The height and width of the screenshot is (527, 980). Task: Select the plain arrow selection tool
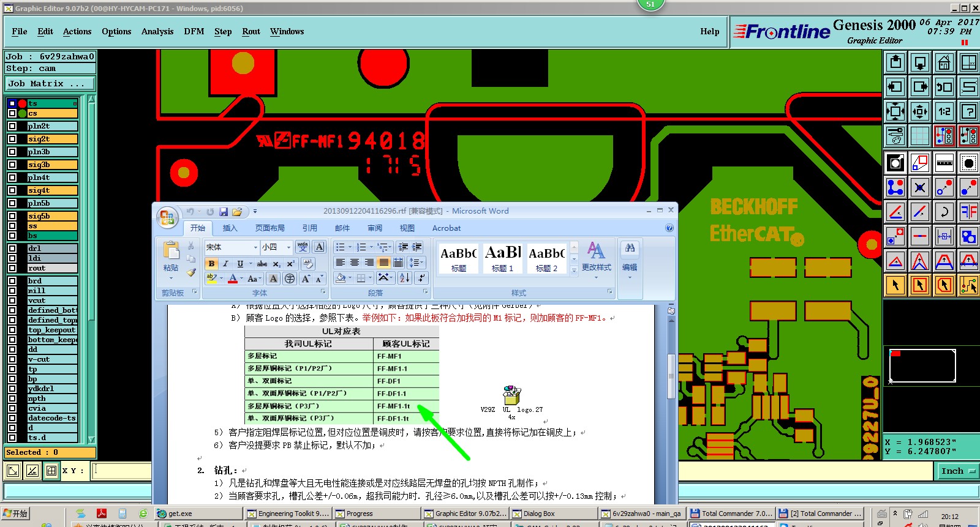pyautogui.click(x=895, y=285)
